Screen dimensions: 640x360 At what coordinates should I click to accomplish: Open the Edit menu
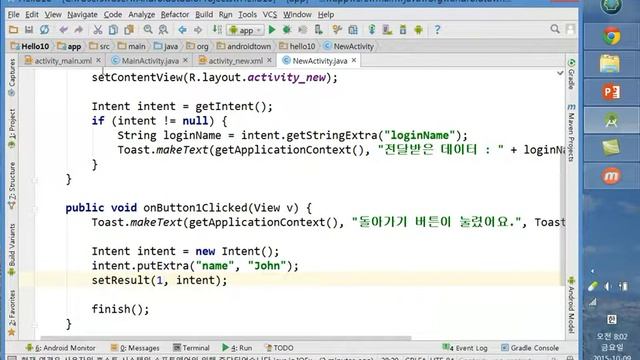point(32,14)
